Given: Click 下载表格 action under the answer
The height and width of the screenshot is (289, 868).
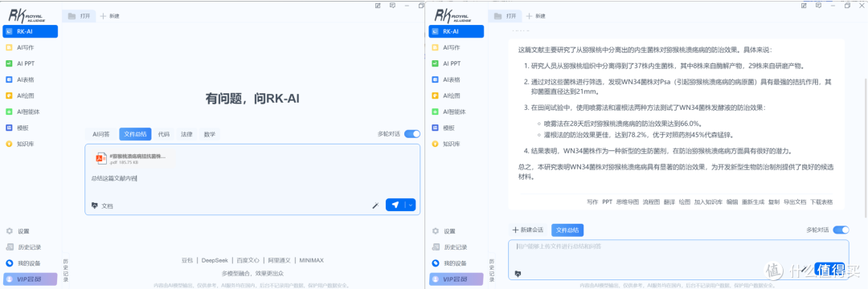Looking at the screenshot, I should 821,202.
